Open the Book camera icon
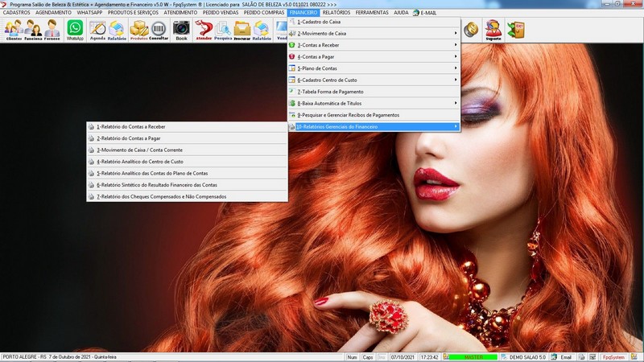 (181, 31)
